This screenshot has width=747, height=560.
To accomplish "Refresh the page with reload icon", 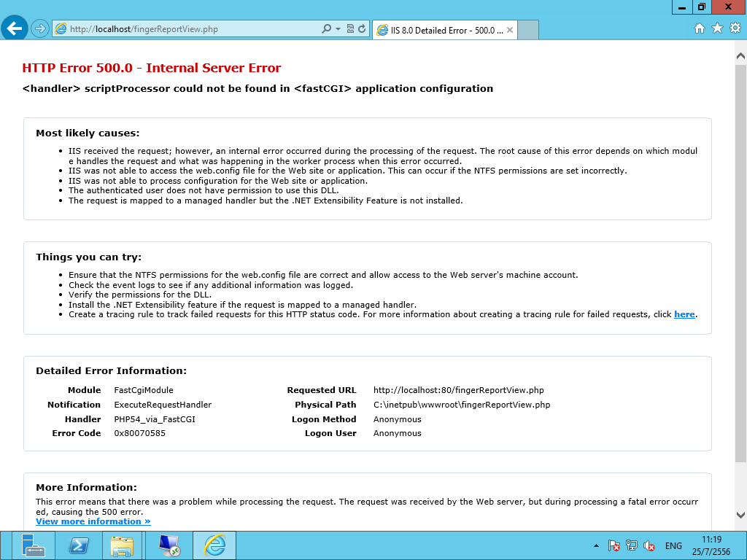I will point(362,28).
